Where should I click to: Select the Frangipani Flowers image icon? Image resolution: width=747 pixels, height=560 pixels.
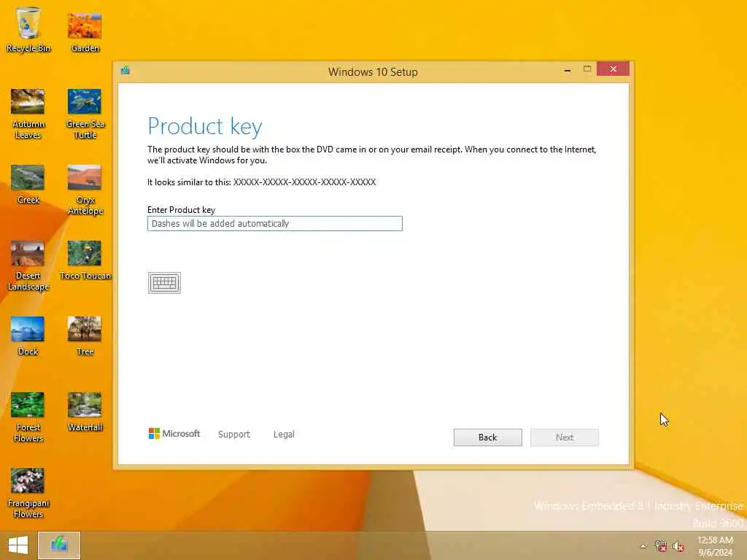point(28,493)
